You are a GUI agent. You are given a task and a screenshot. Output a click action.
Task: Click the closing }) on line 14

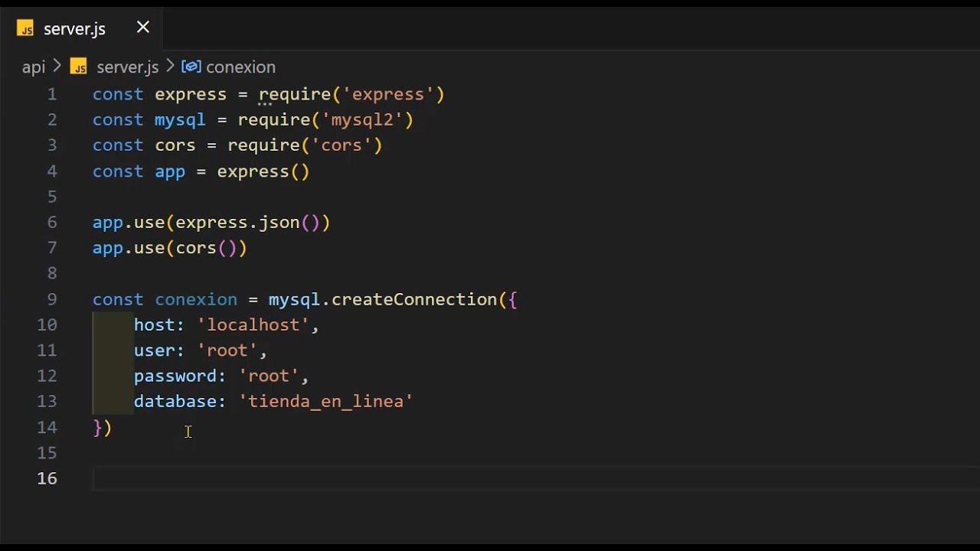[103, 427]
